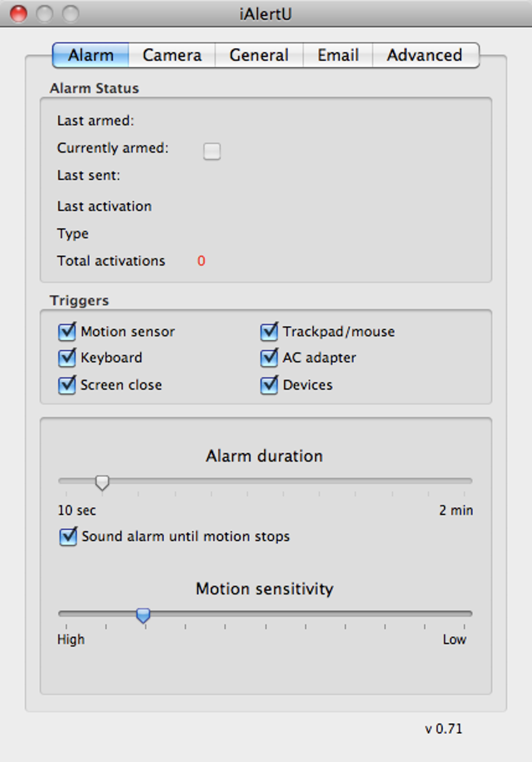Uncheck the AC adapter trigger
This screenshot has width=532, height=762.
click(x=269, y=358)
